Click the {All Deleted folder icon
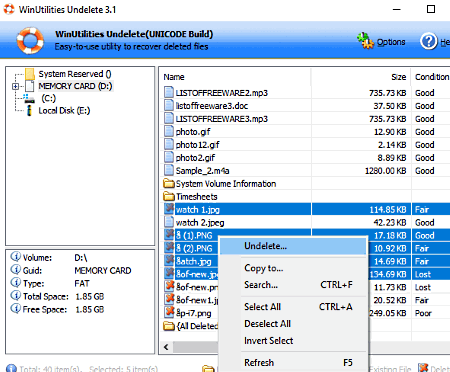450x372 pixels. point(169,326)
